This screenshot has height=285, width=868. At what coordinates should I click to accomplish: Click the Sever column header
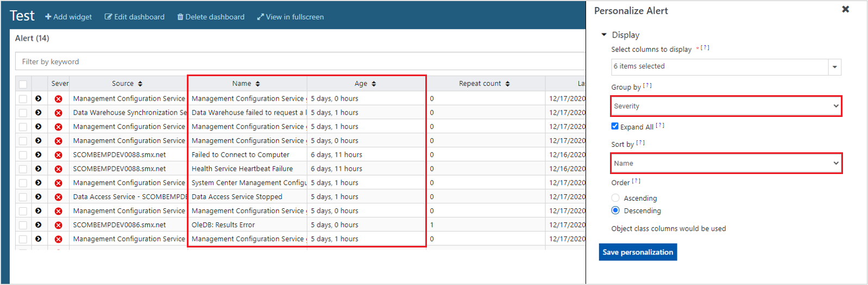[x=60, y=84]
